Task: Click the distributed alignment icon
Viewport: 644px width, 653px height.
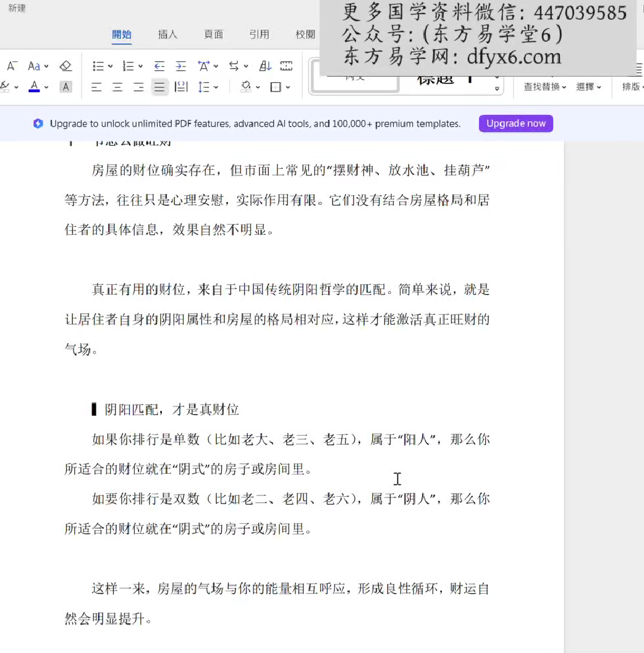Action: tap(181, 87)
